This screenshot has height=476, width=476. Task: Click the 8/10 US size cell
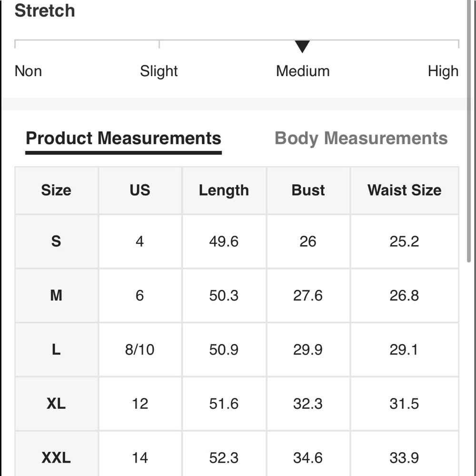[139, 350]
